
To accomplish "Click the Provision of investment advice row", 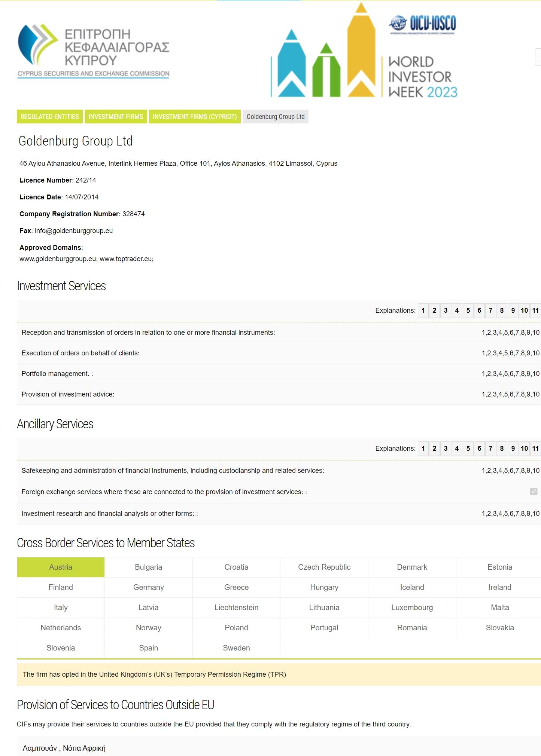I will [x=279, y=394].
